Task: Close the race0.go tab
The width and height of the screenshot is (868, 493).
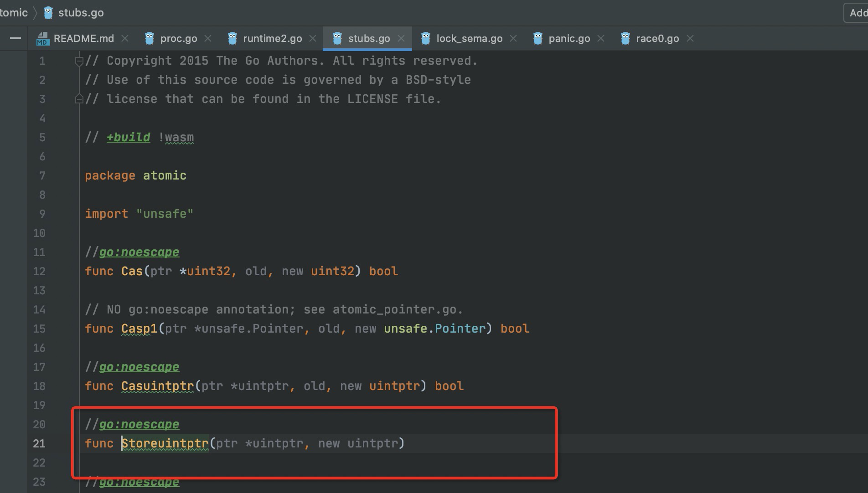Action: click(690, 39)
